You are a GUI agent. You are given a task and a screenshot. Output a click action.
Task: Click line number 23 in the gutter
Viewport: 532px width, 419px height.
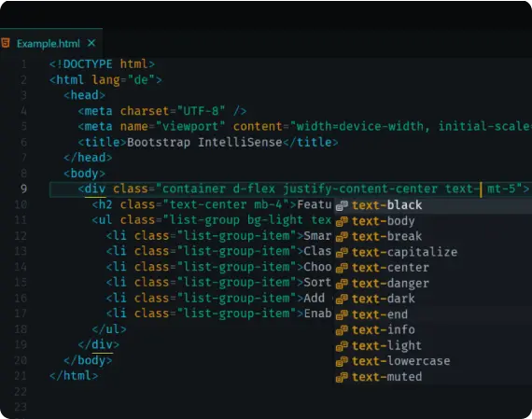click(x=21, y=407)
